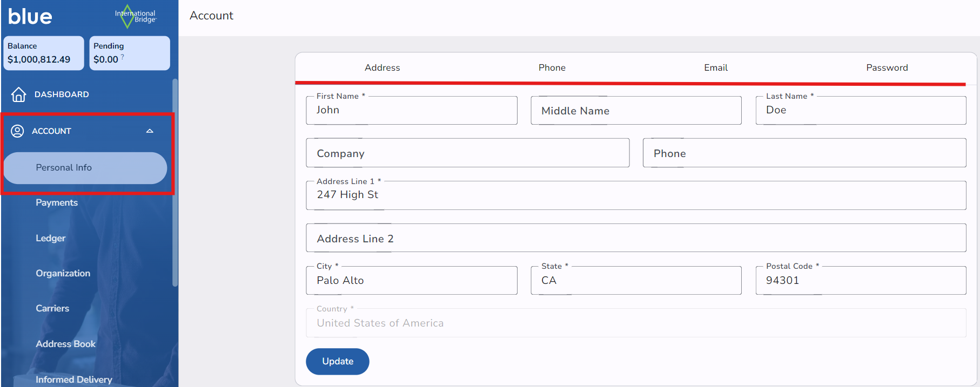Open the Address Book page
Screen dimensions: 980x387
coord(65,344)
